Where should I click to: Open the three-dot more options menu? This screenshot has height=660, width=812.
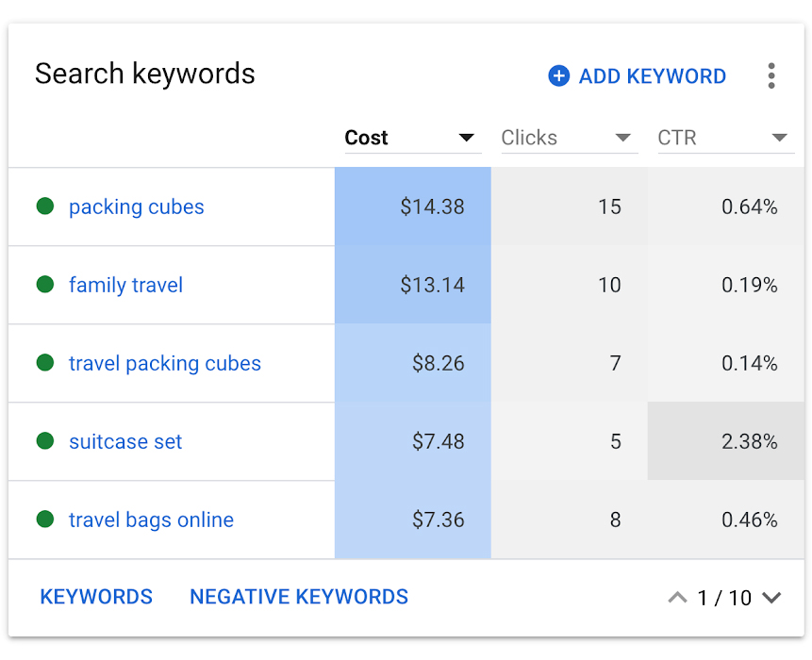tap(771, 76)
